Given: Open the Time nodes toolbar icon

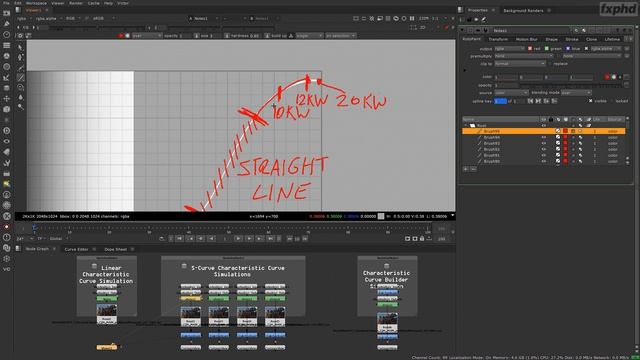Looking at the screenshot, I should 7,34.
